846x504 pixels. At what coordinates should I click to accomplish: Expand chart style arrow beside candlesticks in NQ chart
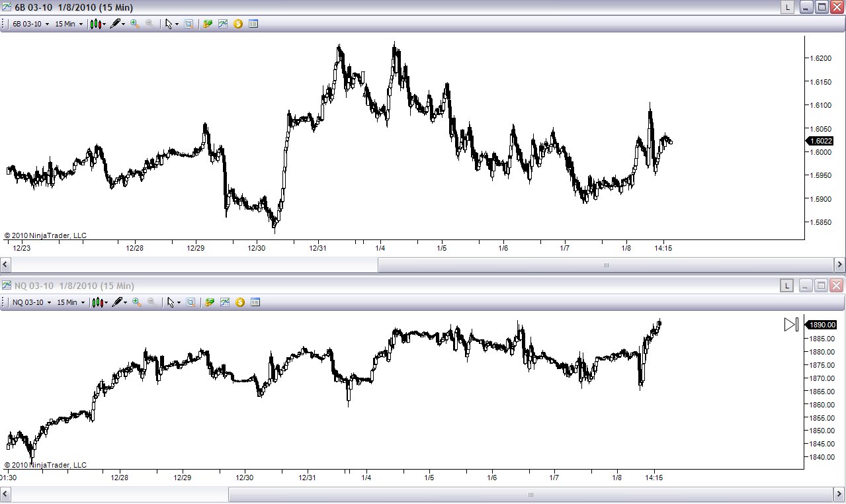pyautogui.click(x=106, y=303)
